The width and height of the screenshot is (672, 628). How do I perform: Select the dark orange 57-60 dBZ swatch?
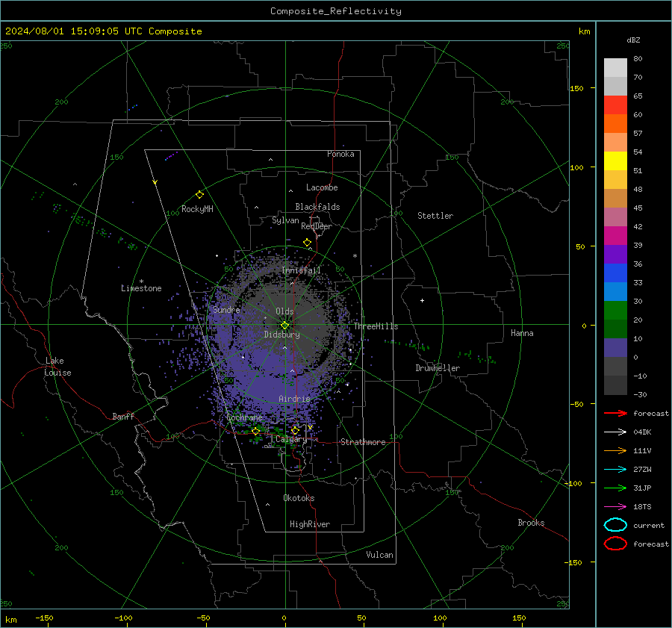[x=615, y=124]
